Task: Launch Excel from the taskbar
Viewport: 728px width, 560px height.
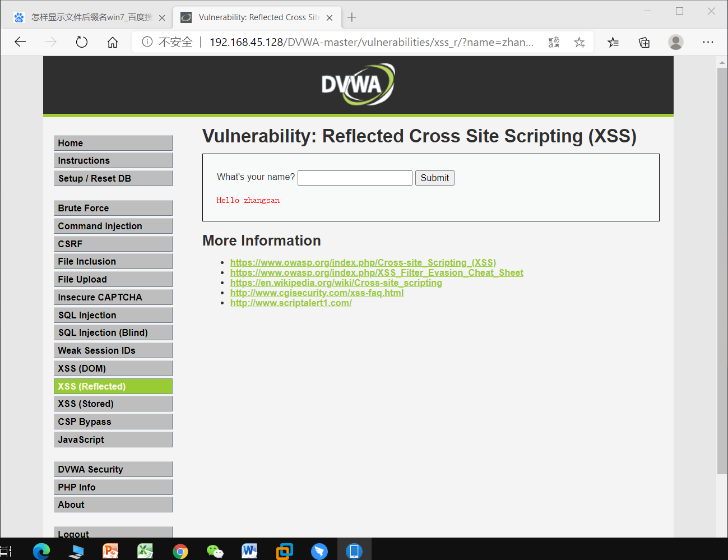Action: pos(145,551)
